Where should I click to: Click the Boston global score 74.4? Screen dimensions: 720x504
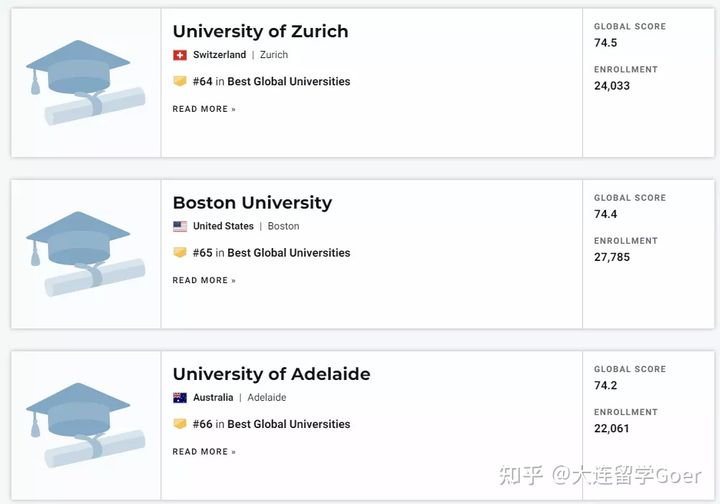click(x=606, y=214)
